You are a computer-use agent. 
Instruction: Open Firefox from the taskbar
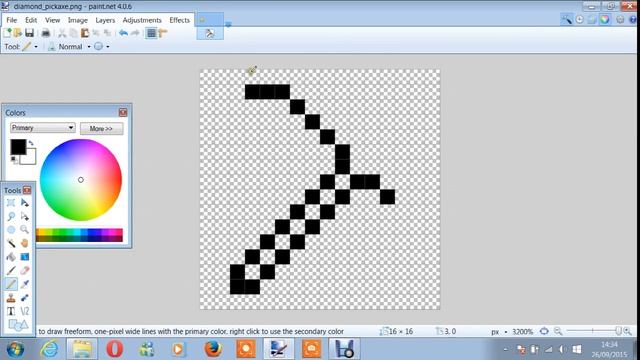click(213, 349)
